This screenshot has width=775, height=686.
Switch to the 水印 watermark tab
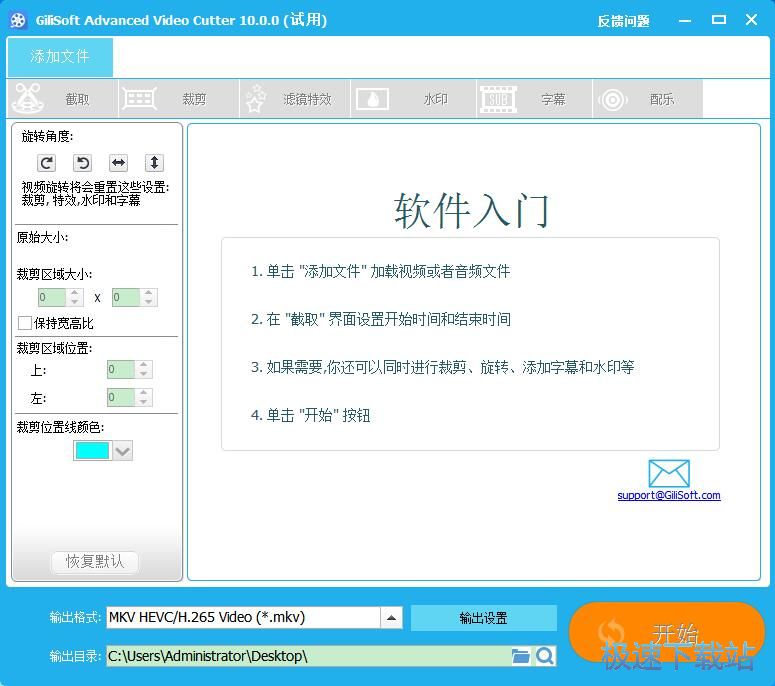tap(413, 99)
